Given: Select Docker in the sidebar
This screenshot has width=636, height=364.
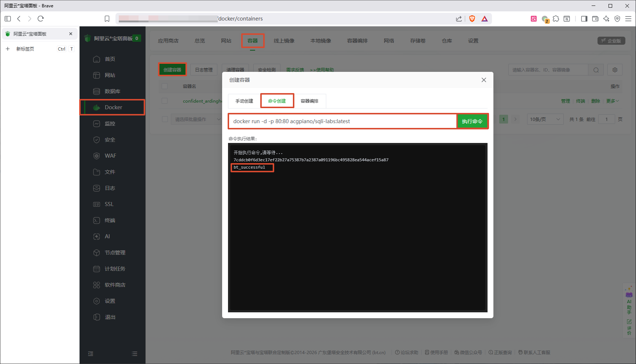Looking at the screenshot, I should point(112,107).
